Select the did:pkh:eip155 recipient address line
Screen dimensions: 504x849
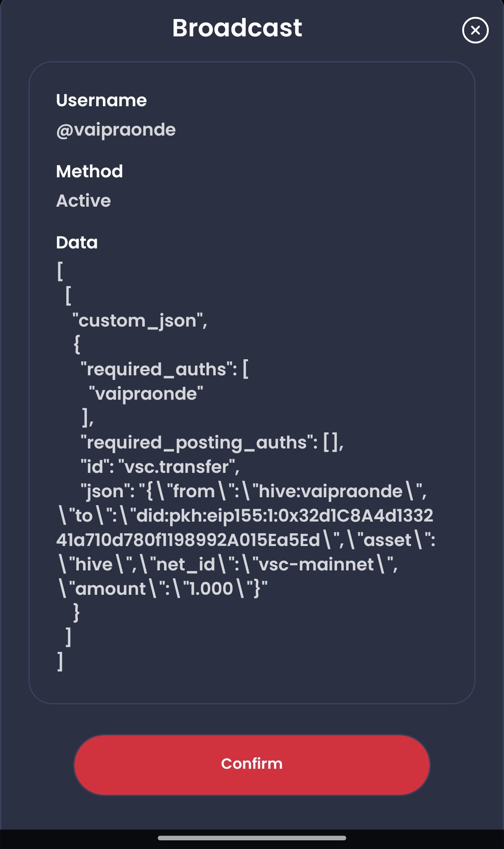[245, 515]
